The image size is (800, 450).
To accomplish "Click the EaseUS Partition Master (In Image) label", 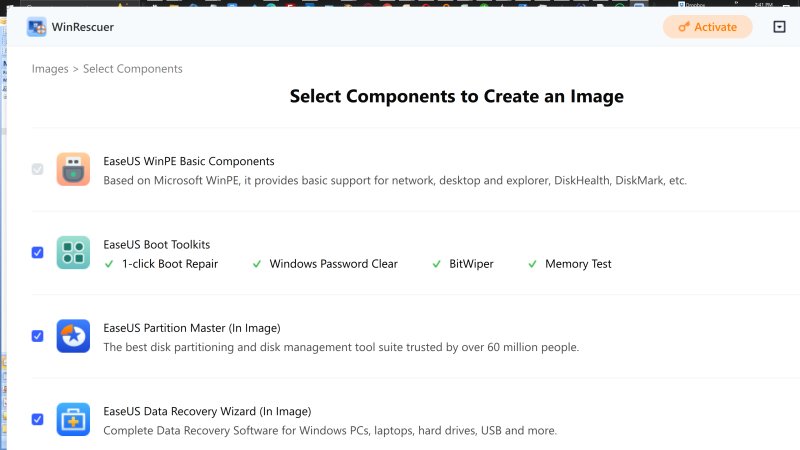I will click(192, 328).
